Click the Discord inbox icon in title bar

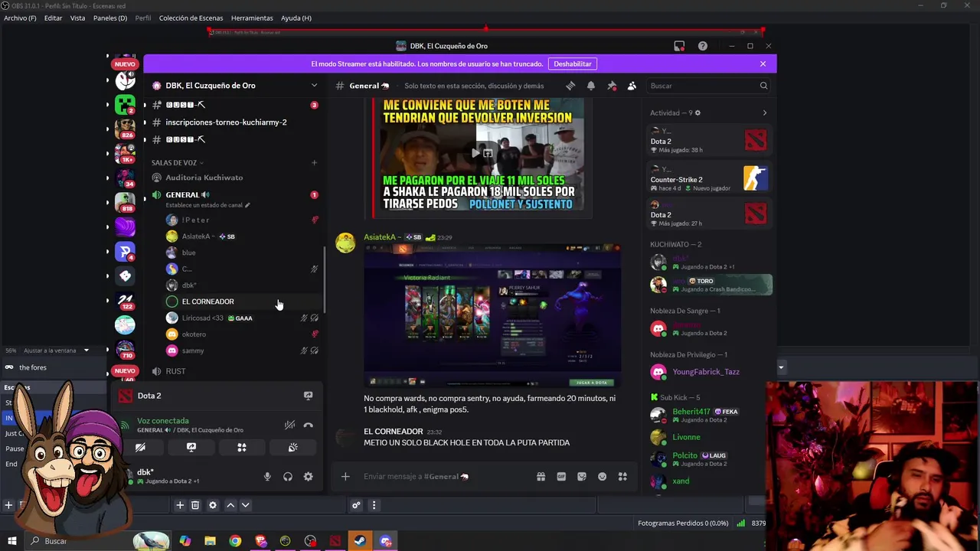pyautogui.click(x=679, y=46)
